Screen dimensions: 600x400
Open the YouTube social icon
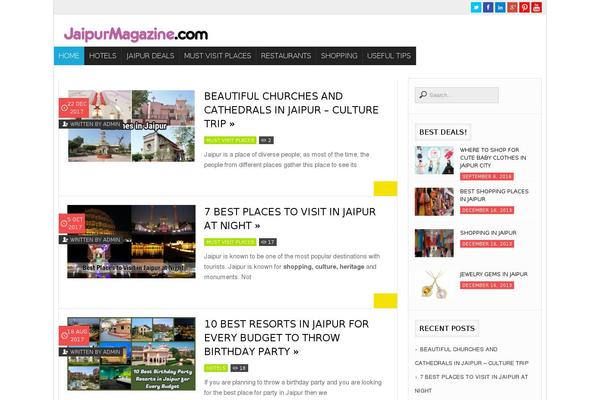(x=536, y=7)
